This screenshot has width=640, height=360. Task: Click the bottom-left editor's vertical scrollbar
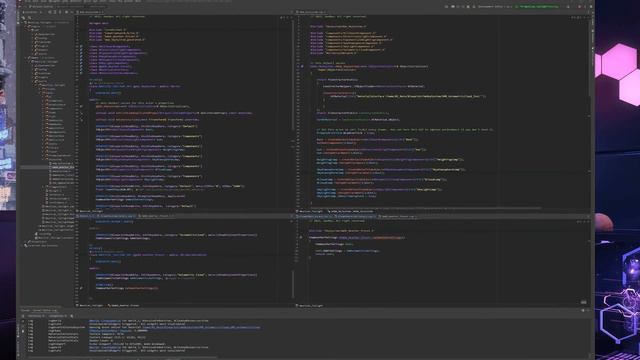point(293,283)
